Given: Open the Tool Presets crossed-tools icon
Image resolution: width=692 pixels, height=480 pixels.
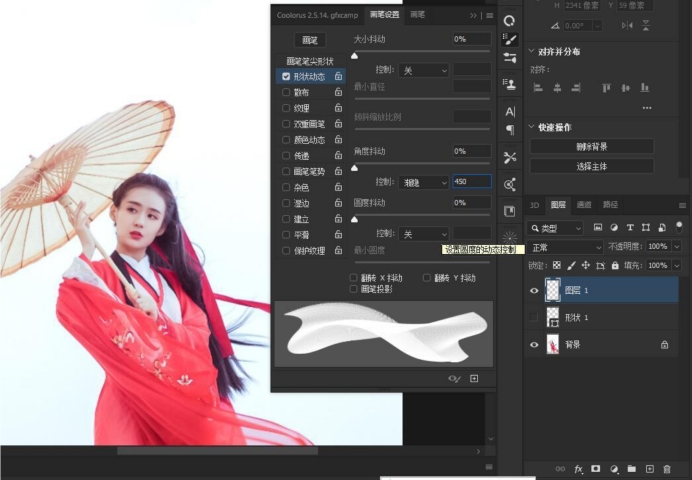Looking at the screenshot, I should [510, 158].
